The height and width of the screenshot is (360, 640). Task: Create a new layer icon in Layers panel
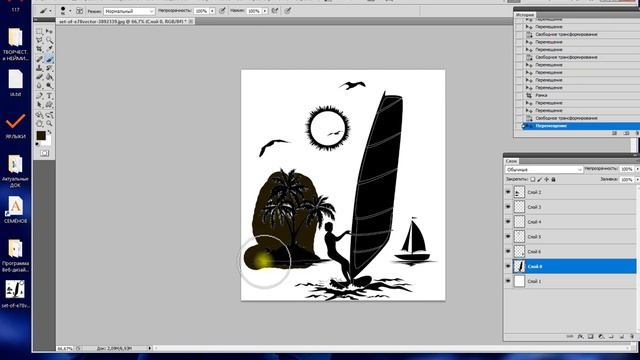click(622, 337)
